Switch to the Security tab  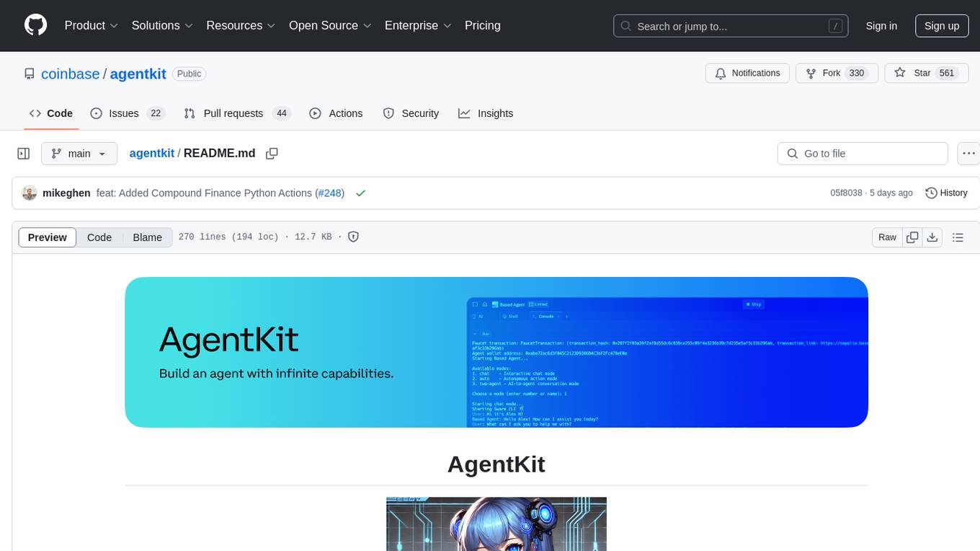click(411, 113)
